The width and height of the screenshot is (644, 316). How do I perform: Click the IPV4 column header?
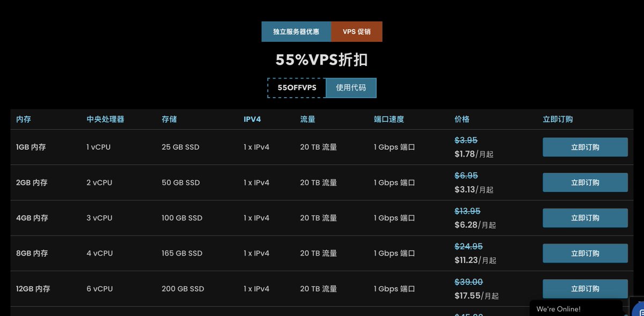252,119
